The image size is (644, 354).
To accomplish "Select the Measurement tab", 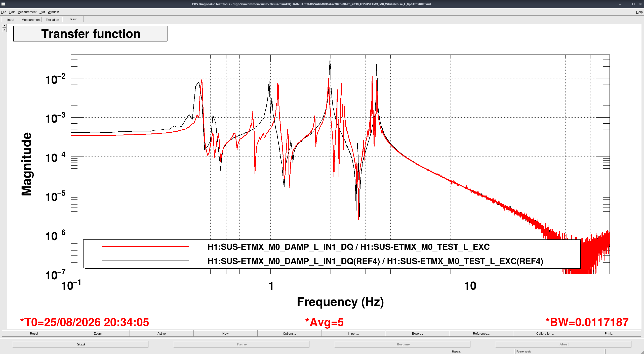I will 31,20.
